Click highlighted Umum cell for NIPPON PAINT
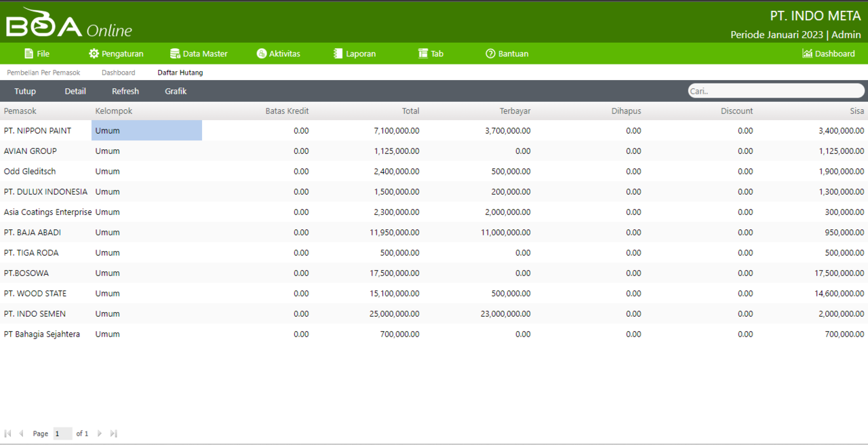The height and width of the screenshot is (445, 868). (146, 130)
